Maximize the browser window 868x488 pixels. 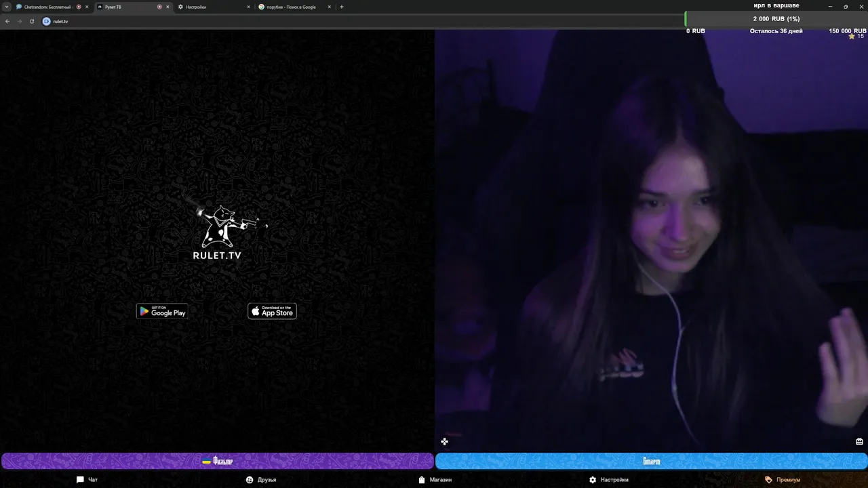846,7
